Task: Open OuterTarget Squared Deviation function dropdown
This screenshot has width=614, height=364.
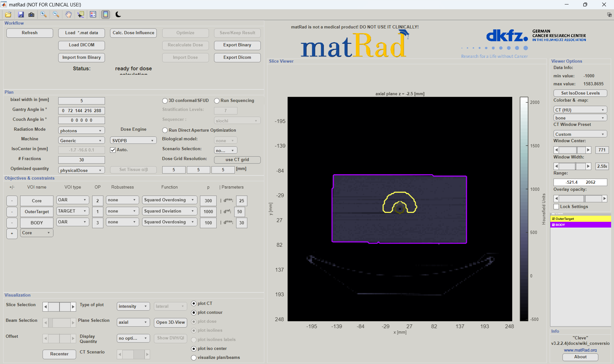Action: [x=170, y=211]
